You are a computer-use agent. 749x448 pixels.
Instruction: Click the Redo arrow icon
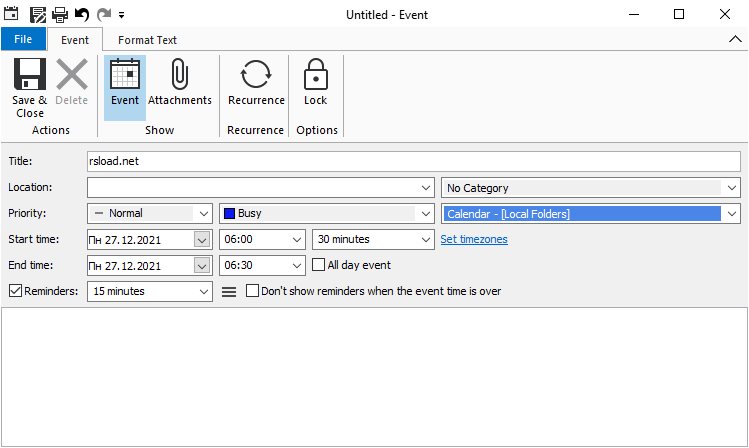[104, 15]
